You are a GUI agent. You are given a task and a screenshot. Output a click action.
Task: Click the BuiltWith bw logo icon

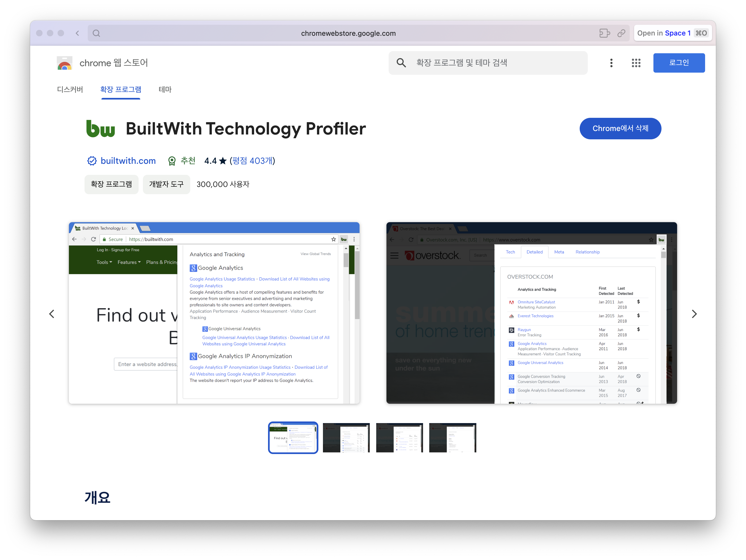click(x=100, y=129)
